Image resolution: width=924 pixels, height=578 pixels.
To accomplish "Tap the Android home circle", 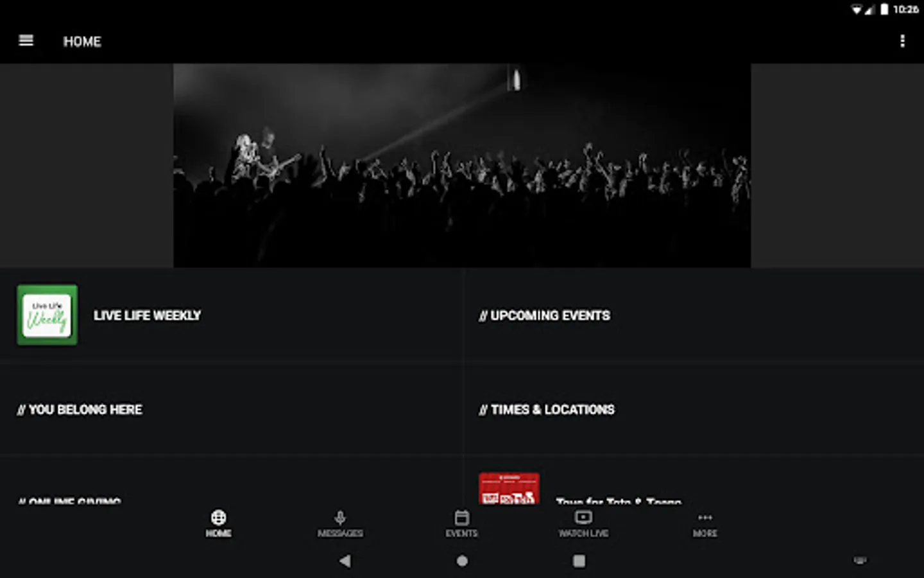I will pos(462,561).
